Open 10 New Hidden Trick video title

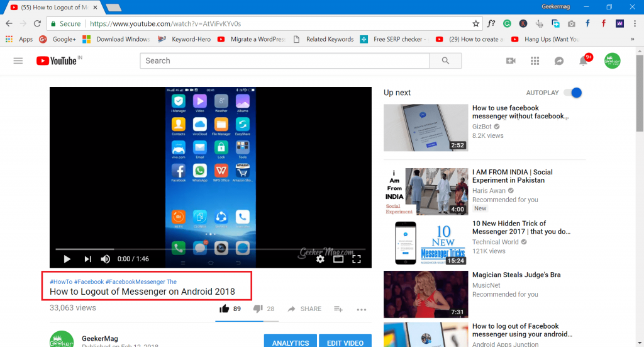click(521, 227)
